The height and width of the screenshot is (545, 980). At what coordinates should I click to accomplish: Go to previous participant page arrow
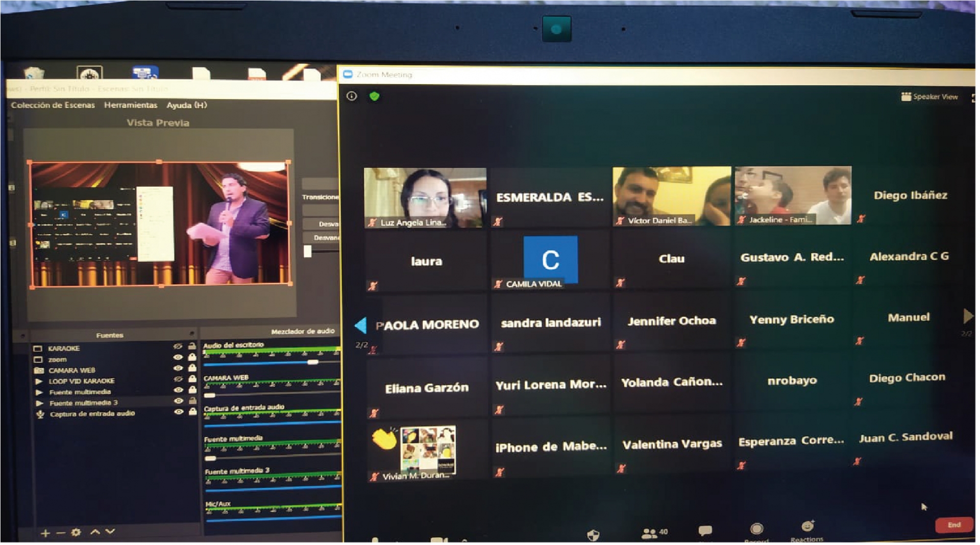pyautogui.click(x=360, y=325)
